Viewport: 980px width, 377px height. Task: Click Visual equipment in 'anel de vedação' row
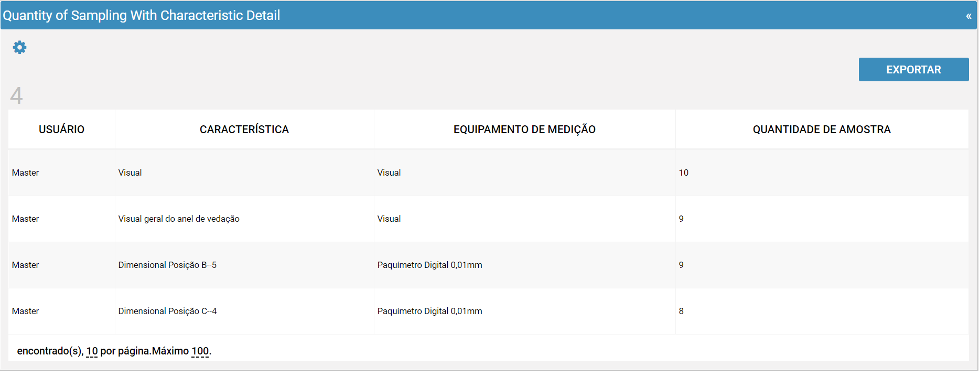(x=389, y=219)
